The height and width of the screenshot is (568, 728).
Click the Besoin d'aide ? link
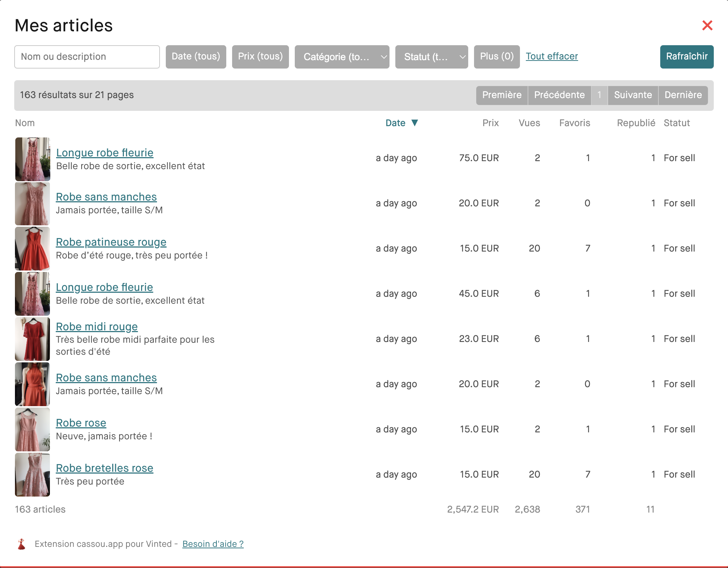213,544
